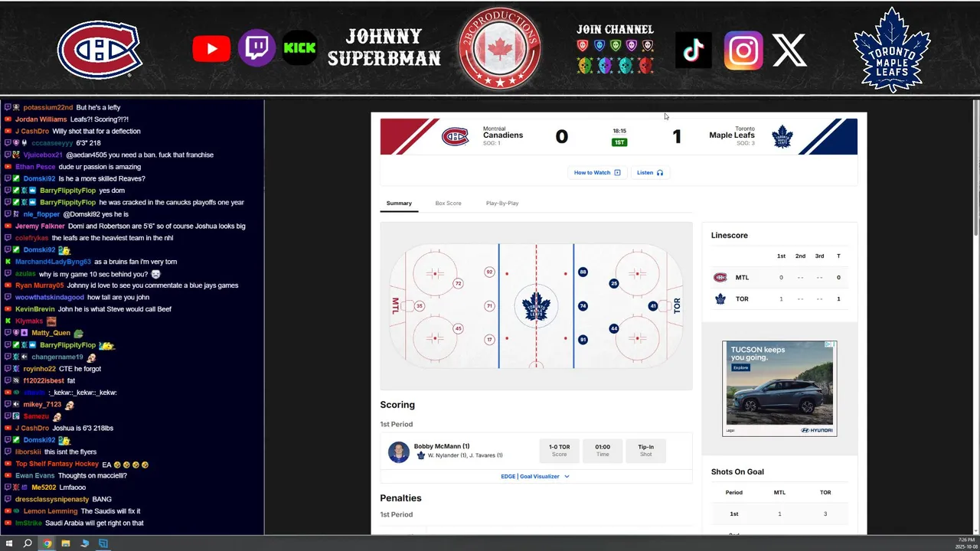Click the Maple Leafs center-ice logo

pos(536,306)
